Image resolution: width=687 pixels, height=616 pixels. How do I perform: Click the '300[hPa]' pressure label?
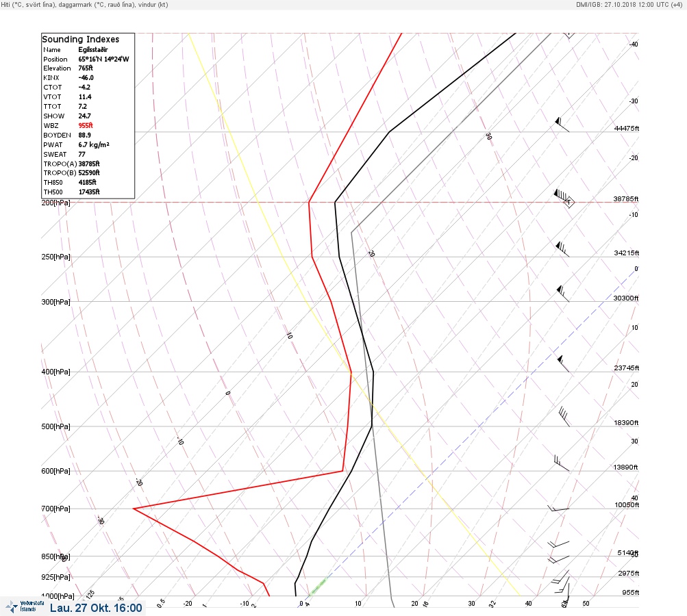tap(55, 302)
